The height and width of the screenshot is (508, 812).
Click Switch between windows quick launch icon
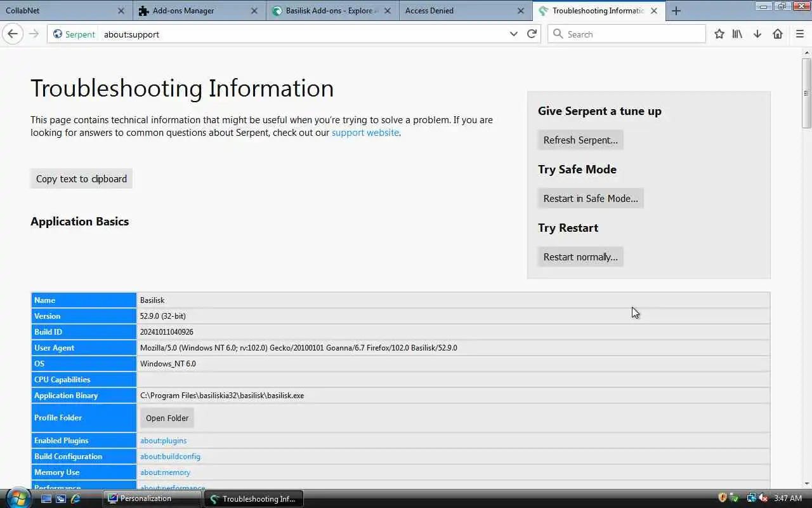[61, 498]
